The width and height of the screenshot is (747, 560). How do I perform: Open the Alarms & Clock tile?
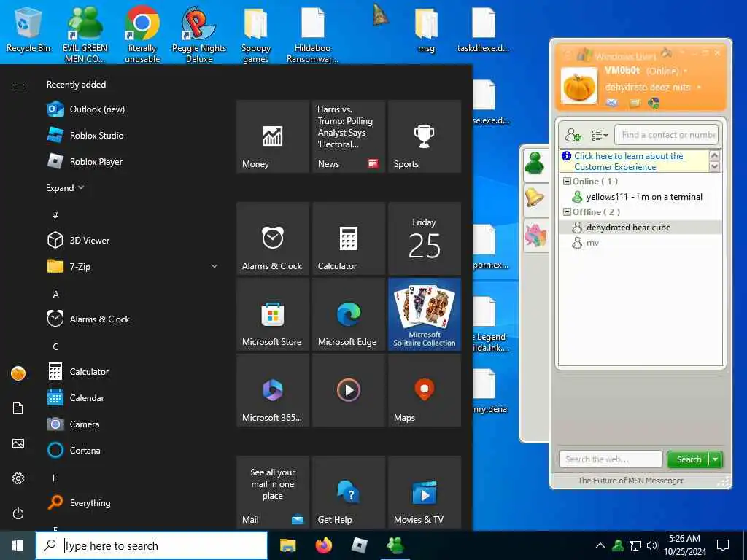coord(273,238)
